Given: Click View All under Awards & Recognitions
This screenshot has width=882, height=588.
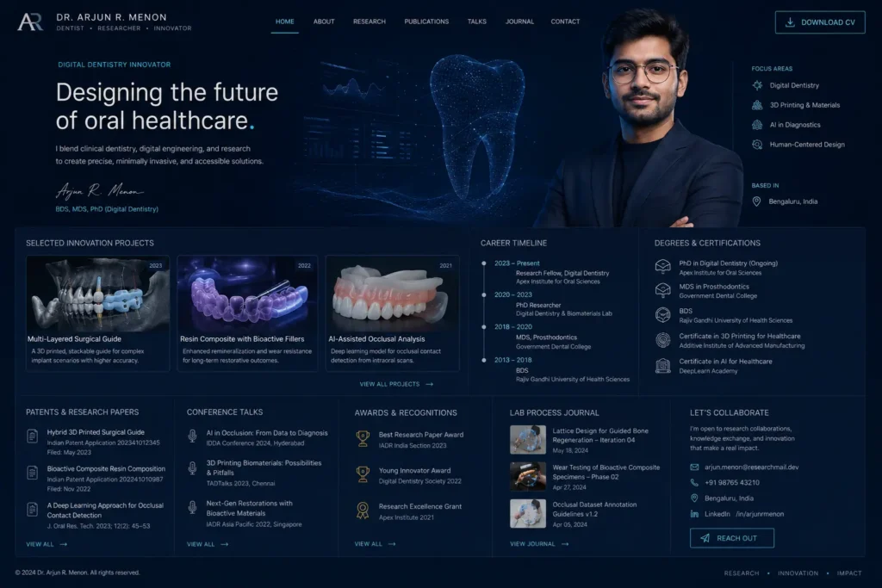Looking at the screenshot, I should (376, 544).
